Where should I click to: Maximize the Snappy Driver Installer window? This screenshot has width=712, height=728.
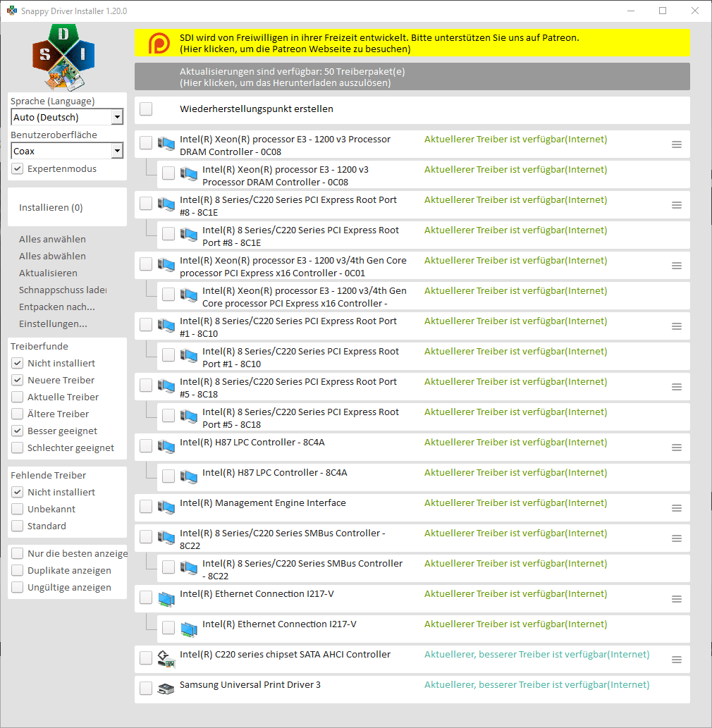(663, 11)
